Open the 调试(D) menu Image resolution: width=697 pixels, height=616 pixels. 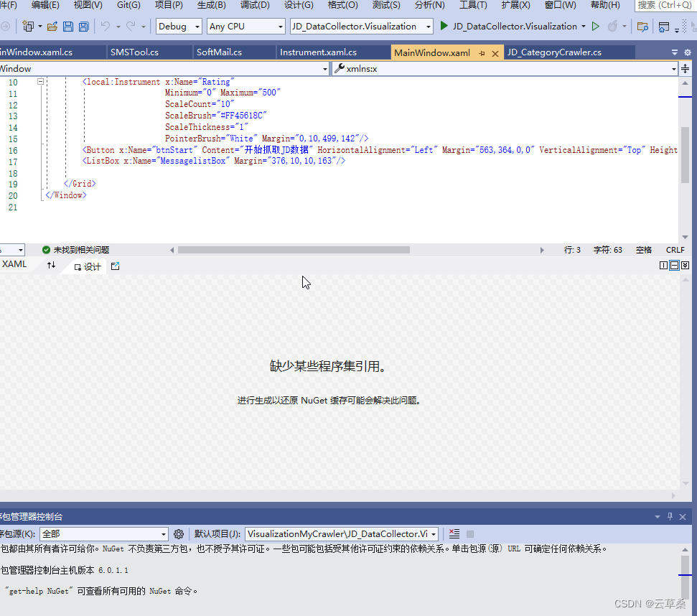[256, 6]
